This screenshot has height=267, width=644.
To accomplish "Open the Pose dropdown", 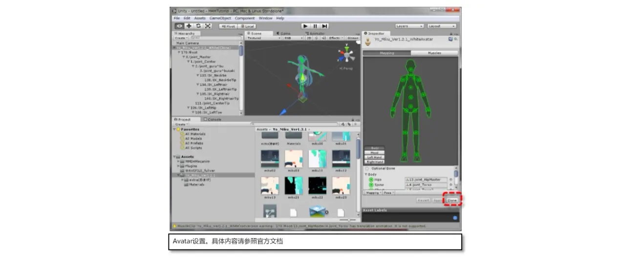I will coord(388,193).
